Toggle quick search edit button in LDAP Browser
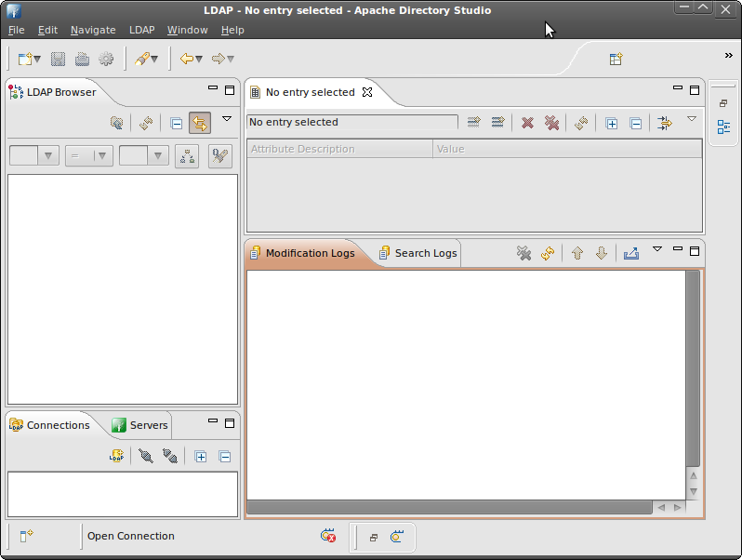Image resolution: width=742 pixels, height=560 pixels. pos(220,156)
